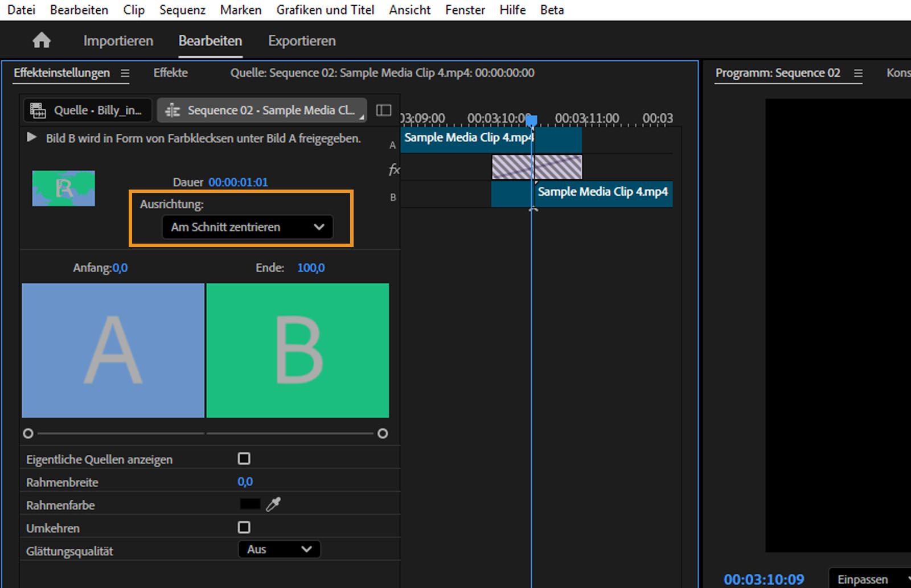The image size is (911, 588).
Task: Toggle the timeline view icon
Action: point(384,110)
